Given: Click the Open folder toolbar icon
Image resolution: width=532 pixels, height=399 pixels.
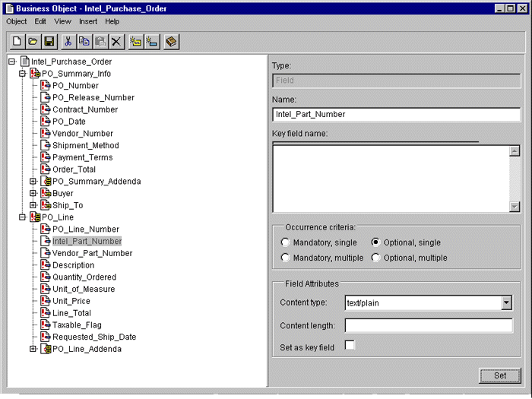Looking at the screenshot, I should [33, 42].
